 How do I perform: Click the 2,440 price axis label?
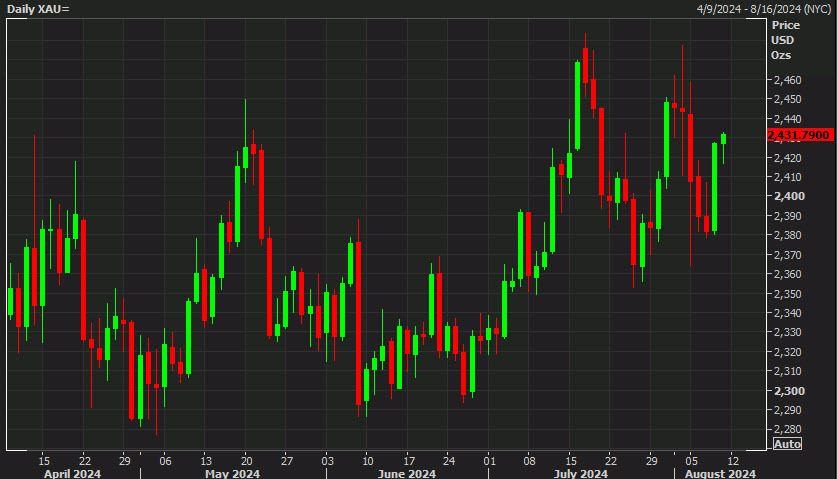coord(787,119)
